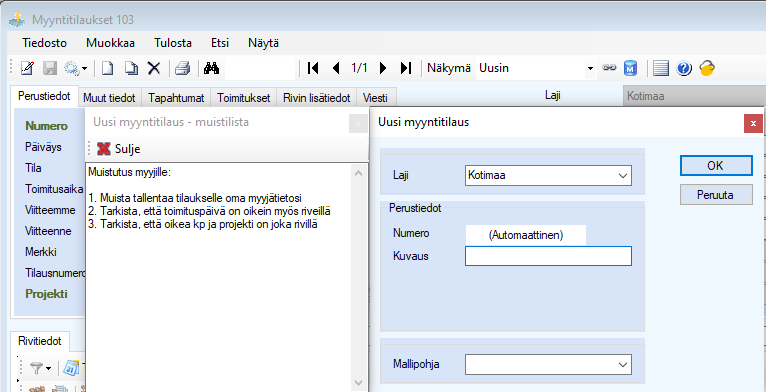Screen dimensions: 766x392
Task: Open the Näkymä Uusin dropdown arrow
Action: (590, 68)
